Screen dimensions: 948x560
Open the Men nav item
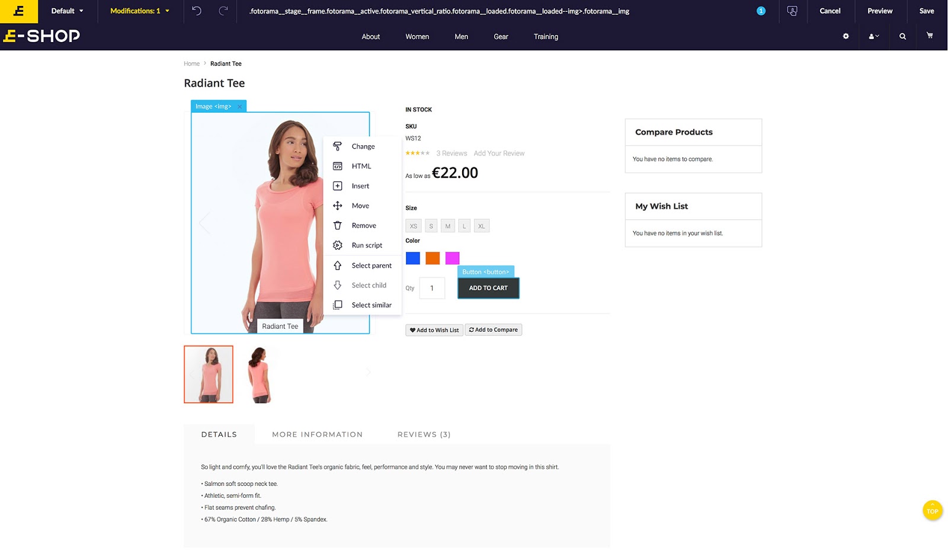pyautogui.click(x=462, y=37)
